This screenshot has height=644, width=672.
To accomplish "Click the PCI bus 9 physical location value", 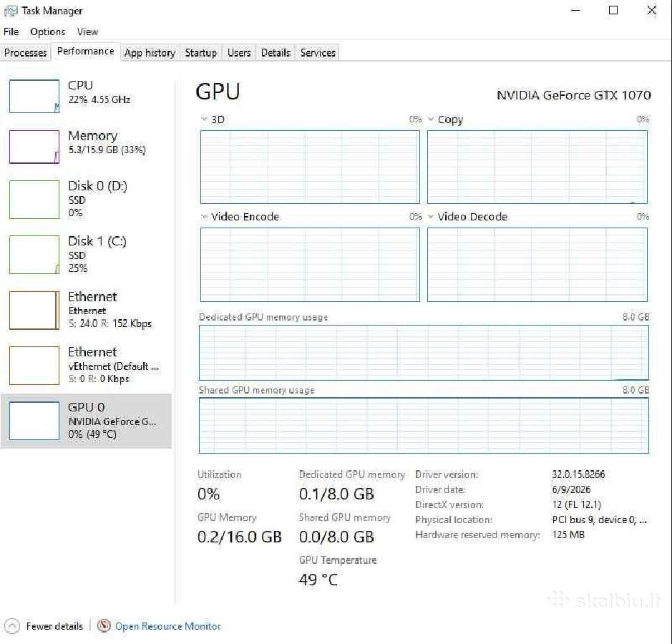I will tap(599, 519).
